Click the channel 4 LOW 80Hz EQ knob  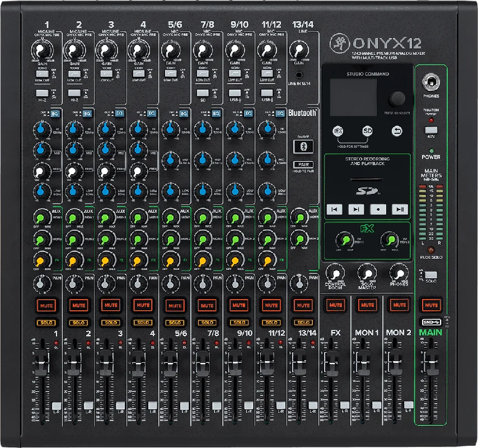[138, 191]
